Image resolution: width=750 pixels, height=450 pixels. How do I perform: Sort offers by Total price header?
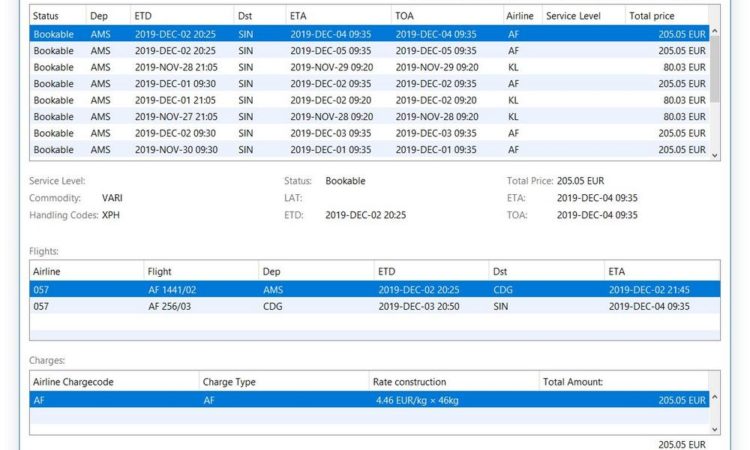(x=667, y=16)
